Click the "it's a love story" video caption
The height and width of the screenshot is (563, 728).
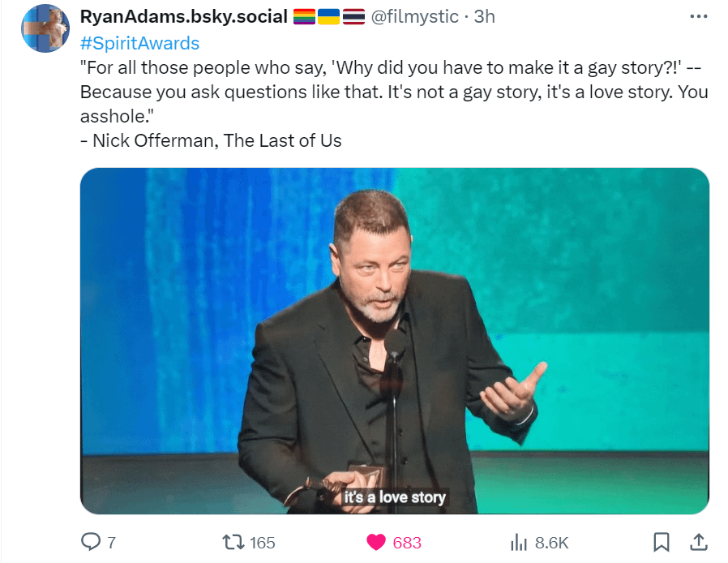pos(395,496)
